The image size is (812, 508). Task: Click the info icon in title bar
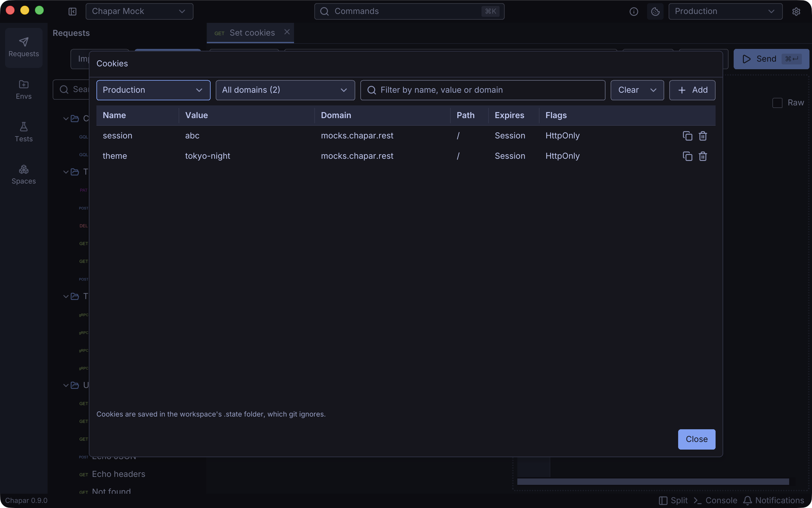click(x=633, y=11)
